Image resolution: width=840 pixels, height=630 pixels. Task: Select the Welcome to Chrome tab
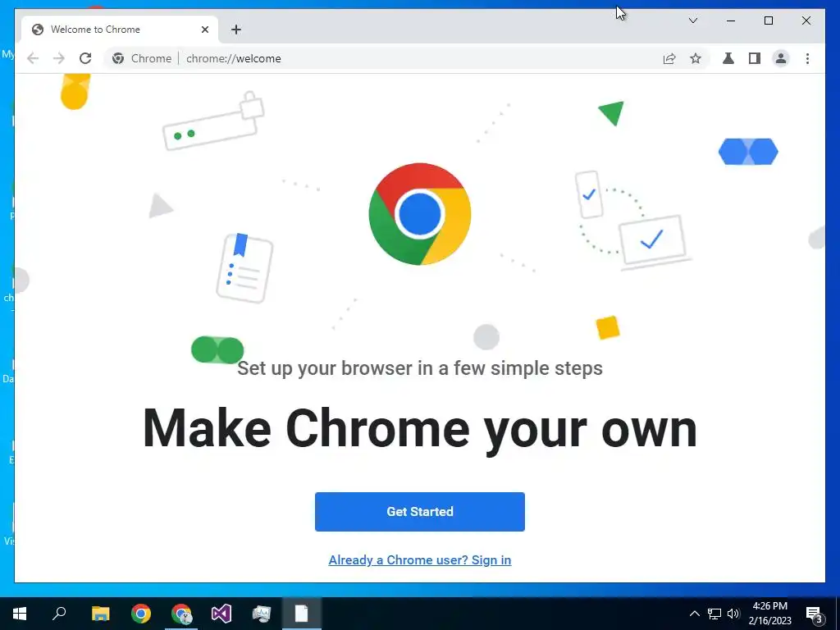click(x=120, y=30)
